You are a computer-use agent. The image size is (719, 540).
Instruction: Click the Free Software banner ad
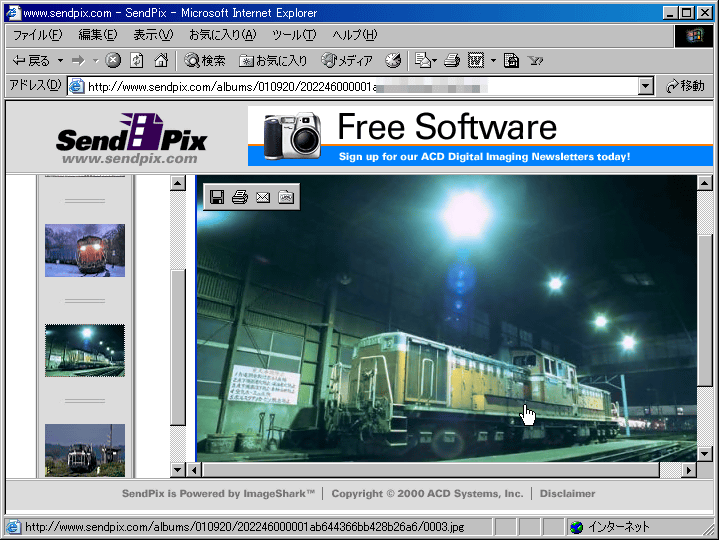[480, 136]
